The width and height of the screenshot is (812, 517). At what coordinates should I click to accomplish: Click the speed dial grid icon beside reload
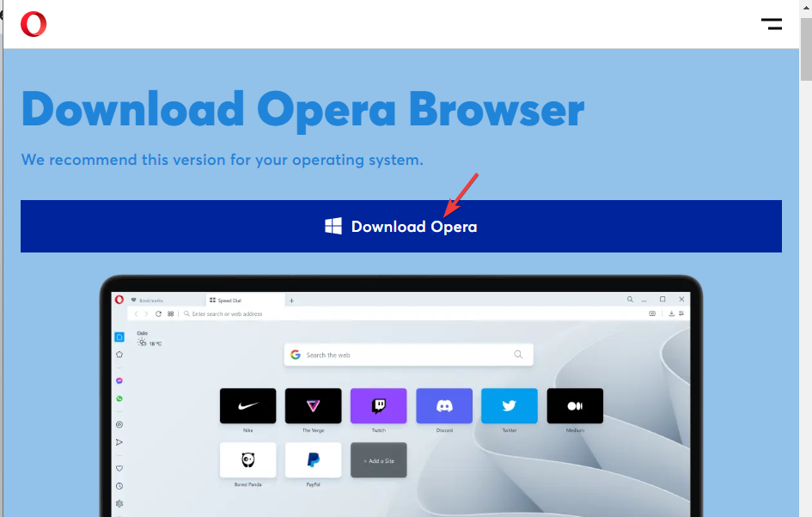coord(170,313)
